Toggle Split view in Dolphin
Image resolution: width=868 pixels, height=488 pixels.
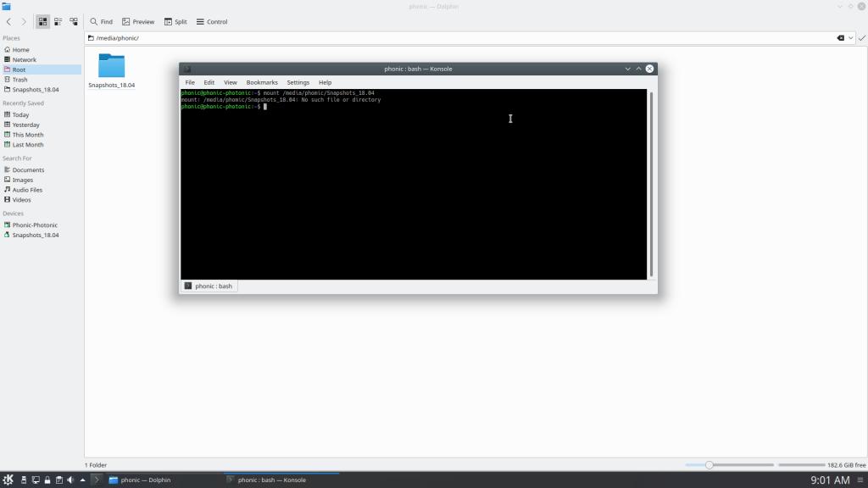[x=175, y=21]
